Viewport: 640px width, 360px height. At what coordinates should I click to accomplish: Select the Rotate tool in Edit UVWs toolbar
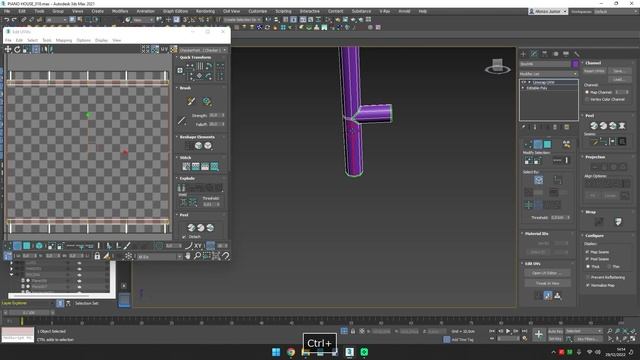click(17, 49)
